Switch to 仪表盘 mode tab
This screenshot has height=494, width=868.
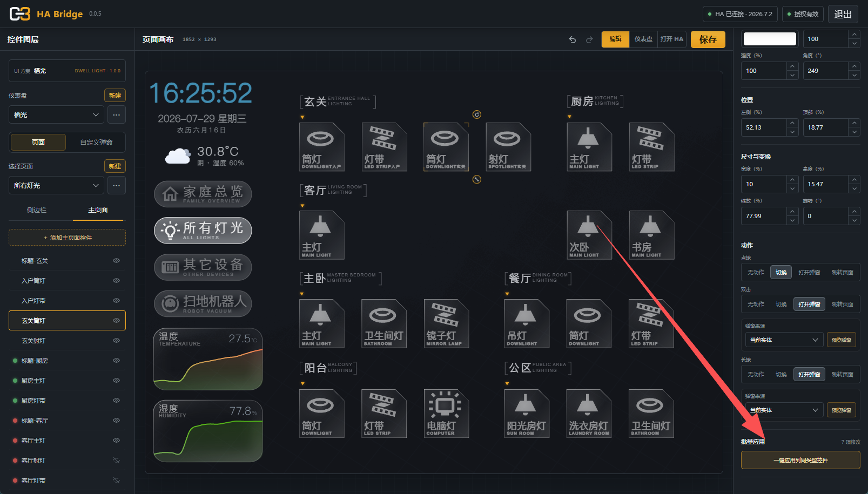click(643, 39)
